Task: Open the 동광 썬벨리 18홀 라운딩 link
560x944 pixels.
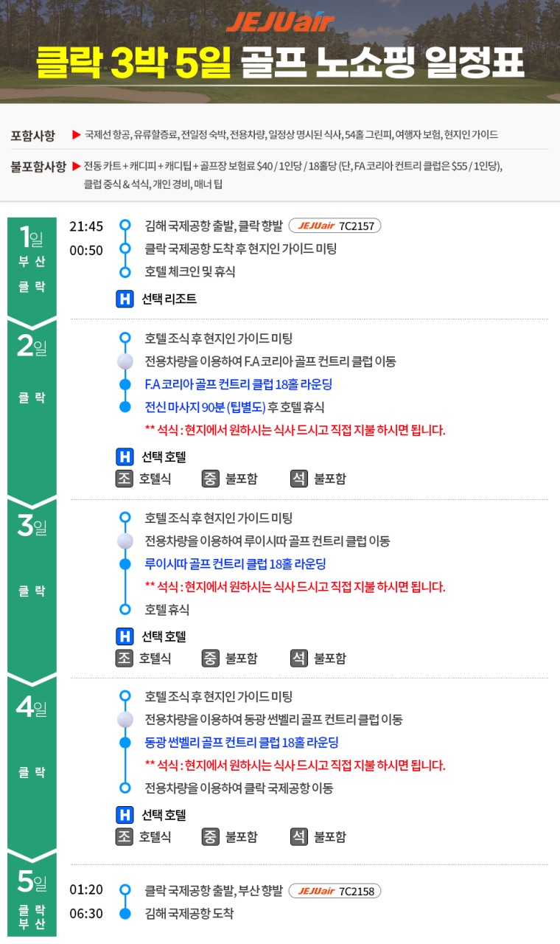Action: [242, 743]
